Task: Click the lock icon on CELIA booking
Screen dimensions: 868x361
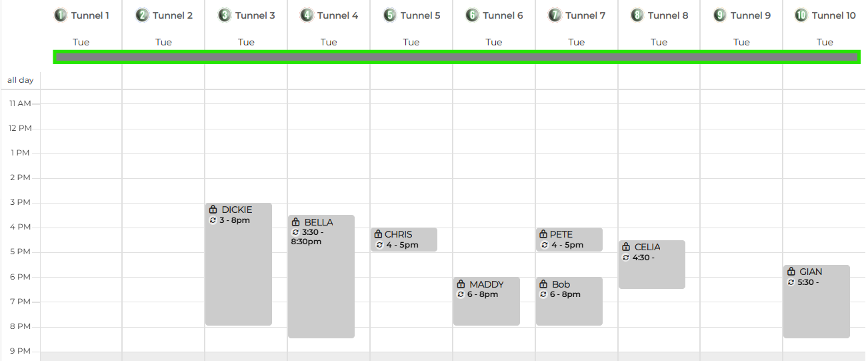Action: pos(626,247)
